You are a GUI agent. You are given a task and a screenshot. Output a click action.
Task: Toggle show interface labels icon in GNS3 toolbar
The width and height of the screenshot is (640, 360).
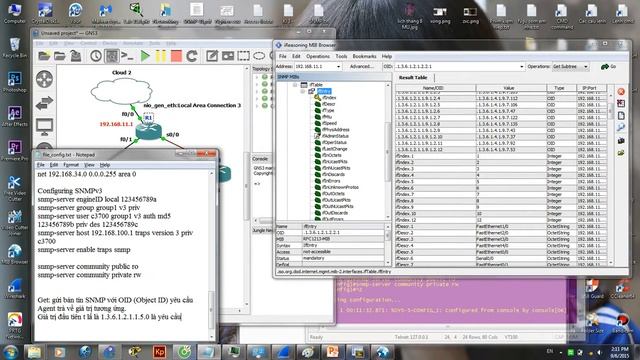111,56
